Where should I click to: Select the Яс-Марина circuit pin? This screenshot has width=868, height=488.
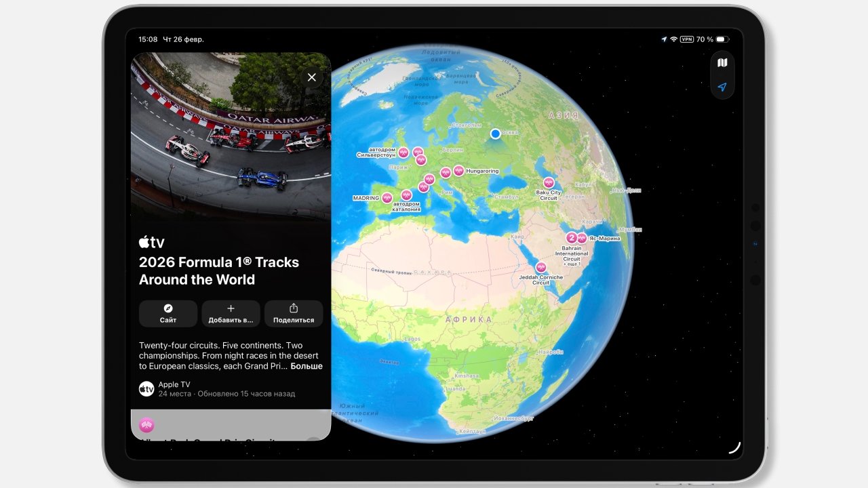tap(582, 238)
